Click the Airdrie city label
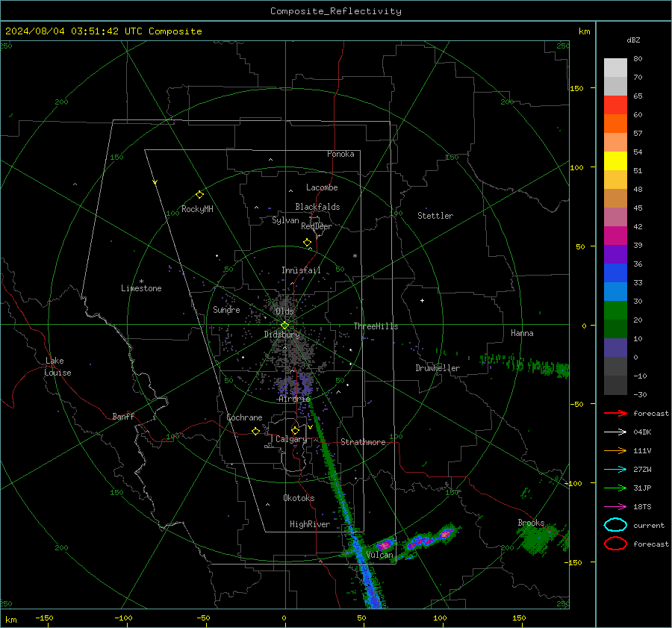This screenshot has width=672, height=628. 294,399
